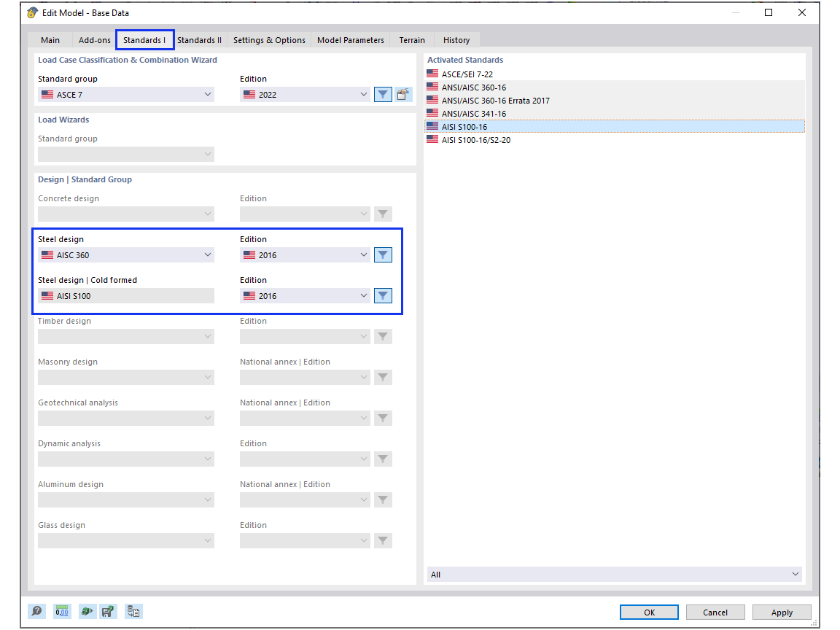Open the Model Parameters tab
Viewport: 840px width, 630px height.
click(350, 40)
